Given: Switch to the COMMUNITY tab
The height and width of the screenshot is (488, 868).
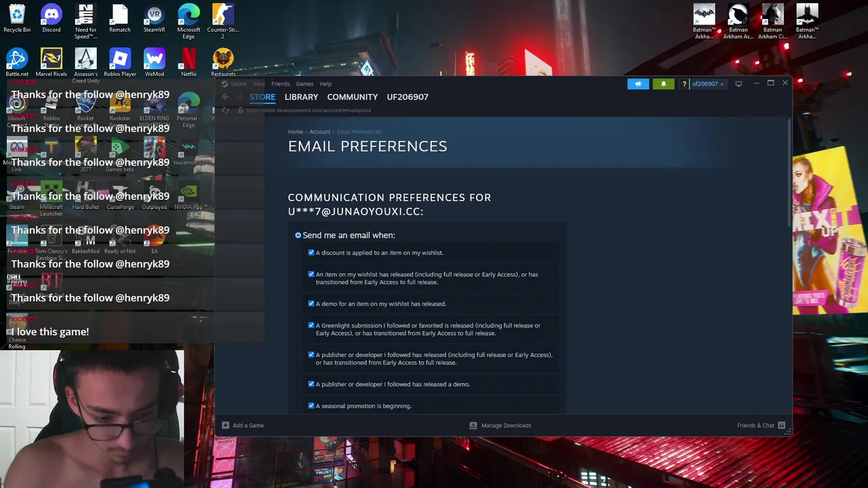Looking at the screenshot, I should pos(353,97).
